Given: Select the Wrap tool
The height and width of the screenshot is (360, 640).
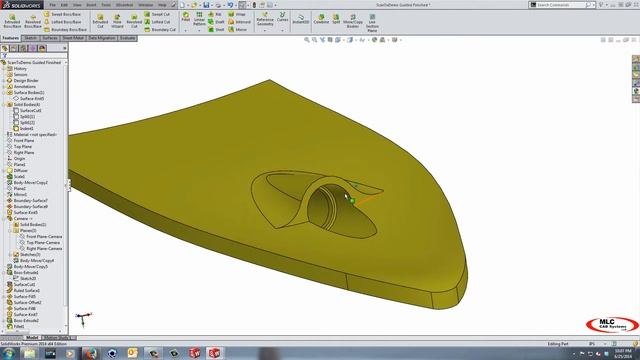Looking at the screenshot, I should click(x=237, y=14).
